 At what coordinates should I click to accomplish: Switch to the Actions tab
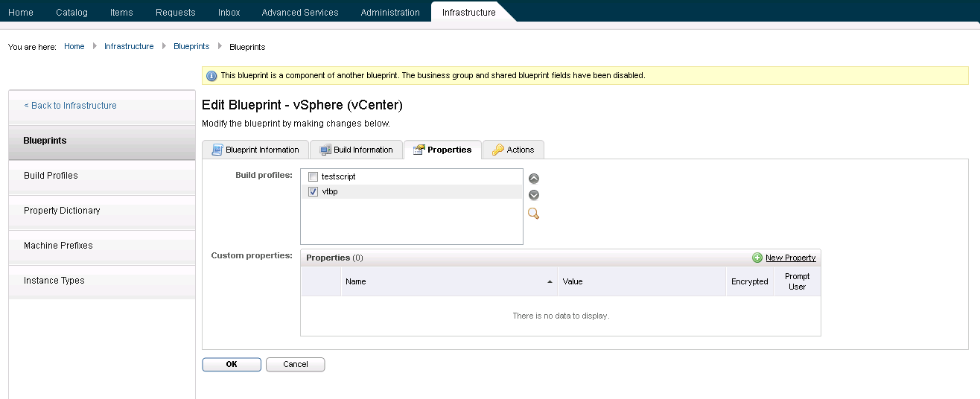pos(513,150)
